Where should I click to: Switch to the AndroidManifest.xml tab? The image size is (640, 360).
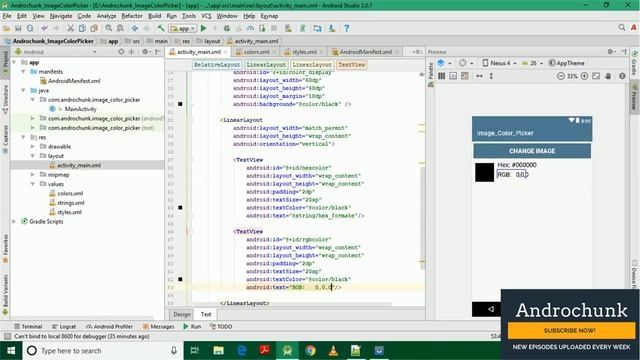click(365, 52)
